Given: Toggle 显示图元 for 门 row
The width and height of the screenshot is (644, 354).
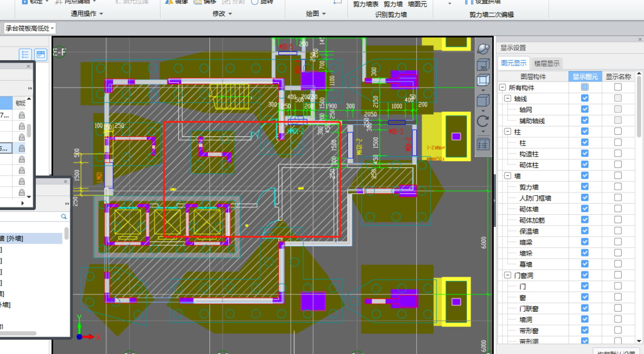Looking at the screenshot, I should [x=585, y=286].
